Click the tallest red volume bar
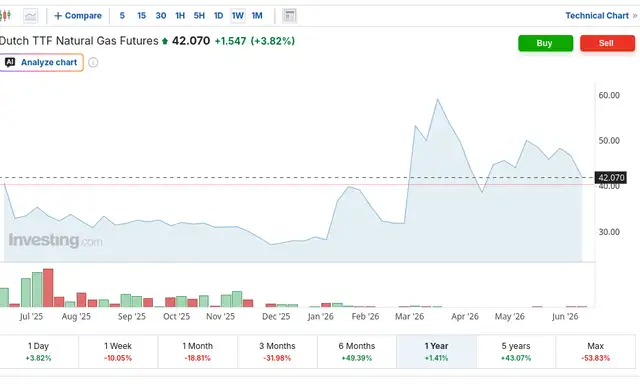Viewport: 640px width, 384px height. (x=48, y=288)
